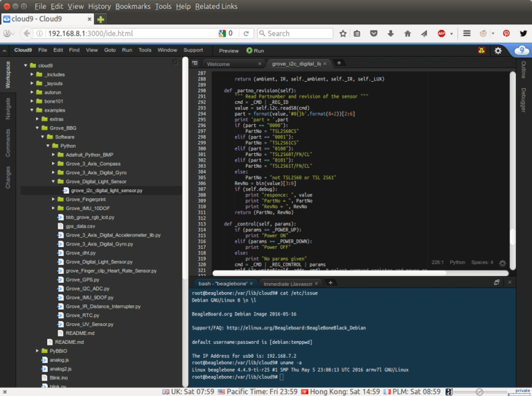Image resolution: width=532 pixels, height=396 pixels.
Task: Close the Welcome tab
Action: coord(260,64)
